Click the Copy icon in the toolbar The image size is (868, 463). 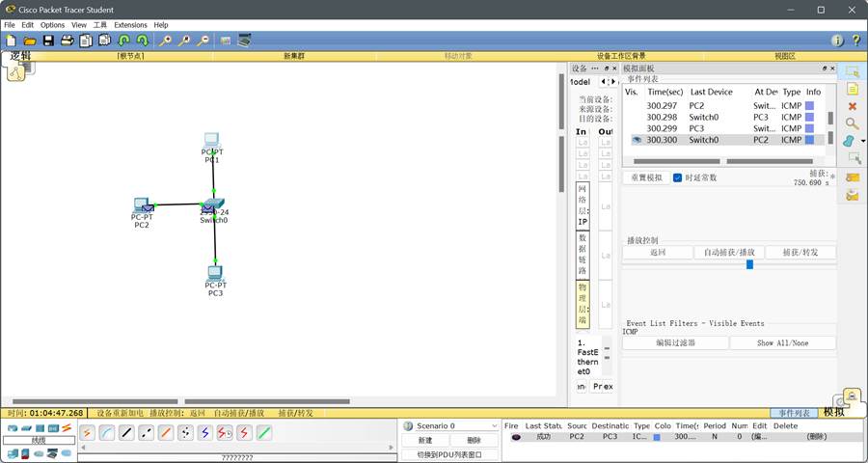86,41
